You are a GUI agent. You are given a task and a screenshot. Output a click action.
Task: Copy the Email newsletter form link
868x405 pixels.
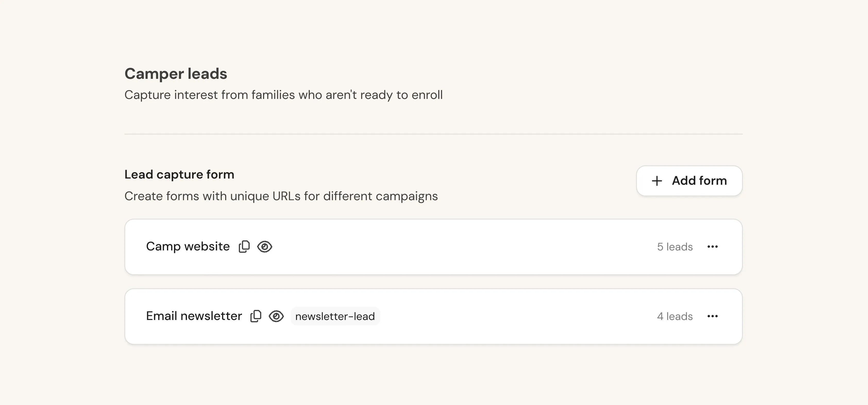point(256,316)
